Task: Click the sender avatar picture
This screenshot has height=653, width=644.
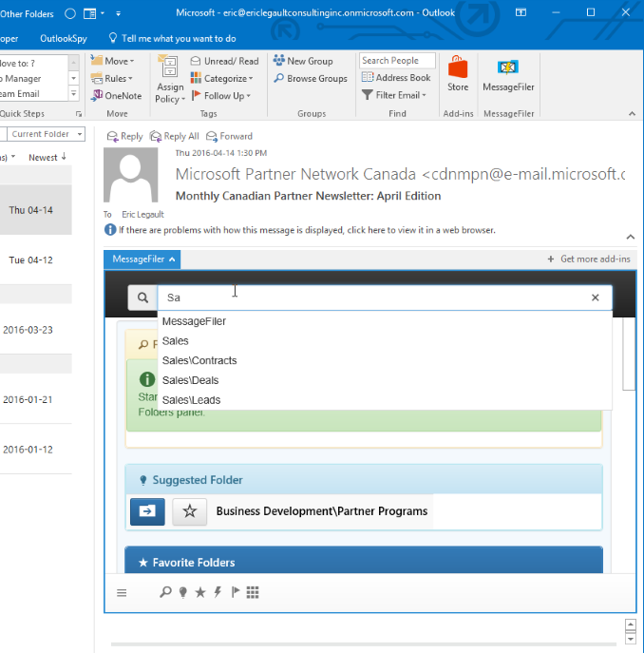Action: pos(131,175)
